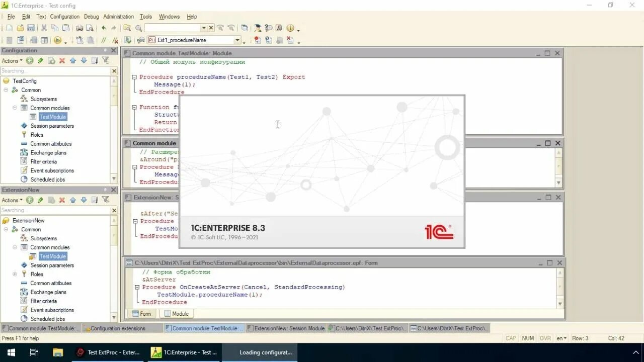This screenshot has width=644, height=362.
Task: Click Edit pencil icon in Configuration panel
Action: tap(40, 61)
